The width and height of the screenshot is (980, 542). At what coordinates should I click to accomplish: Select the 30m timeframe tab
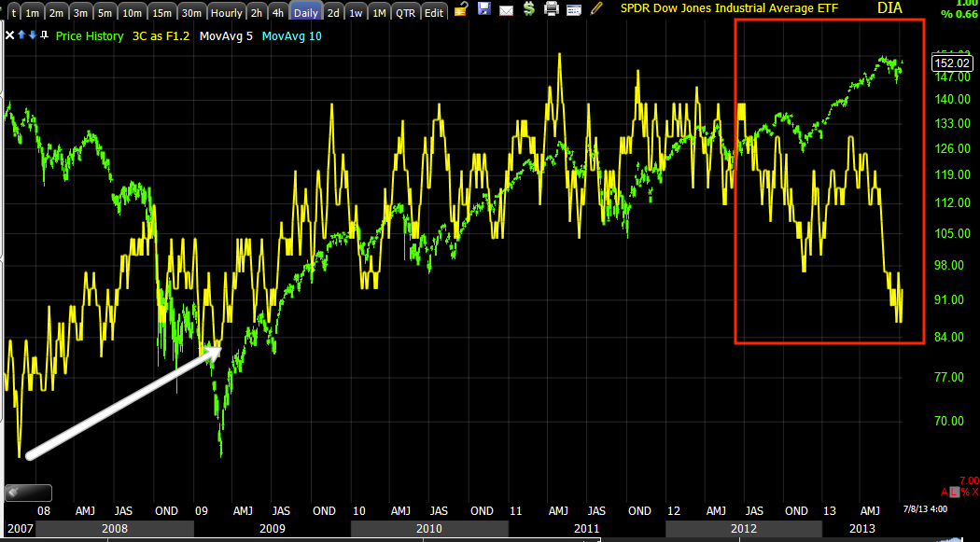192,12
